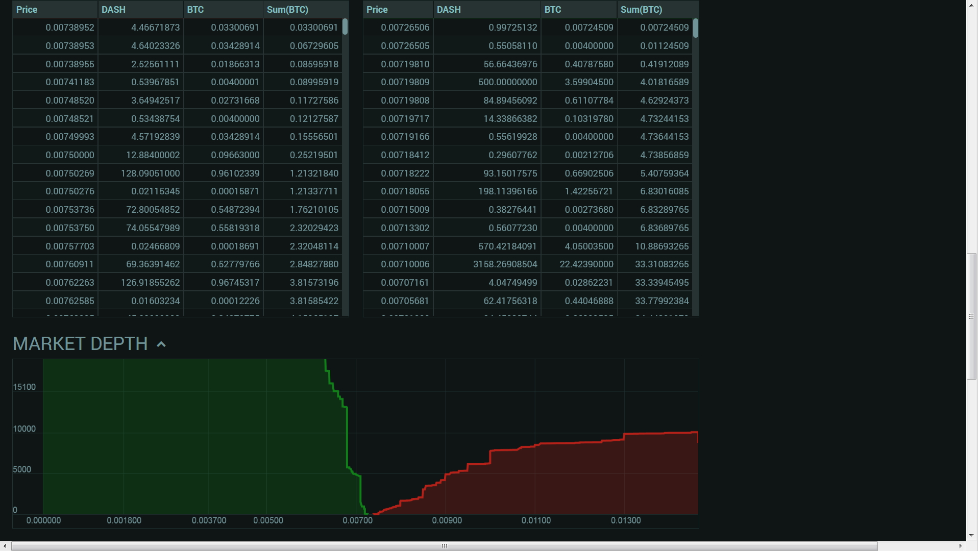Select buy order amount 3158.26908504 DASH
980x551 pixels.
505,264
